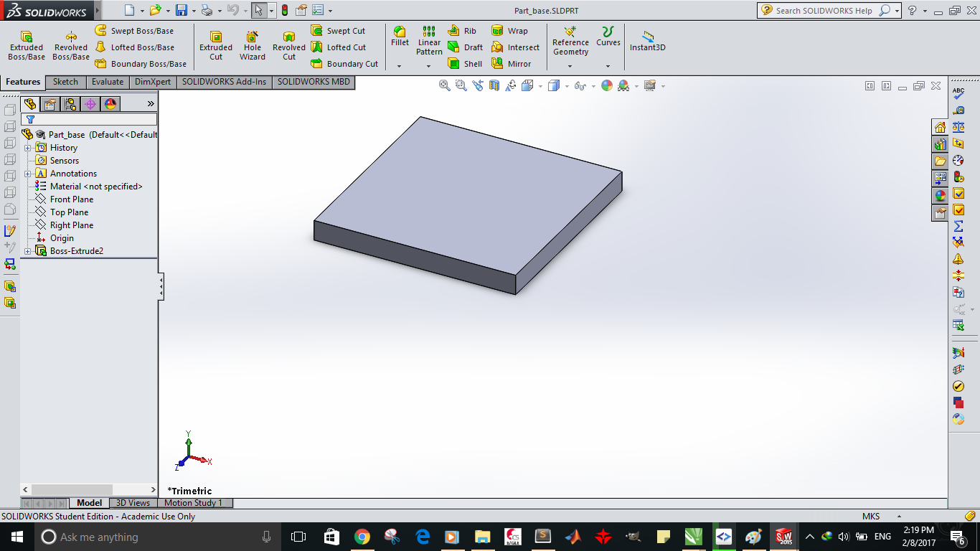Image resolution: width=980 pixels, height=551 pixels.
Task: Open SOLIDWORKS Resources home icon in task pane
Action: click(x=940, y=127)
